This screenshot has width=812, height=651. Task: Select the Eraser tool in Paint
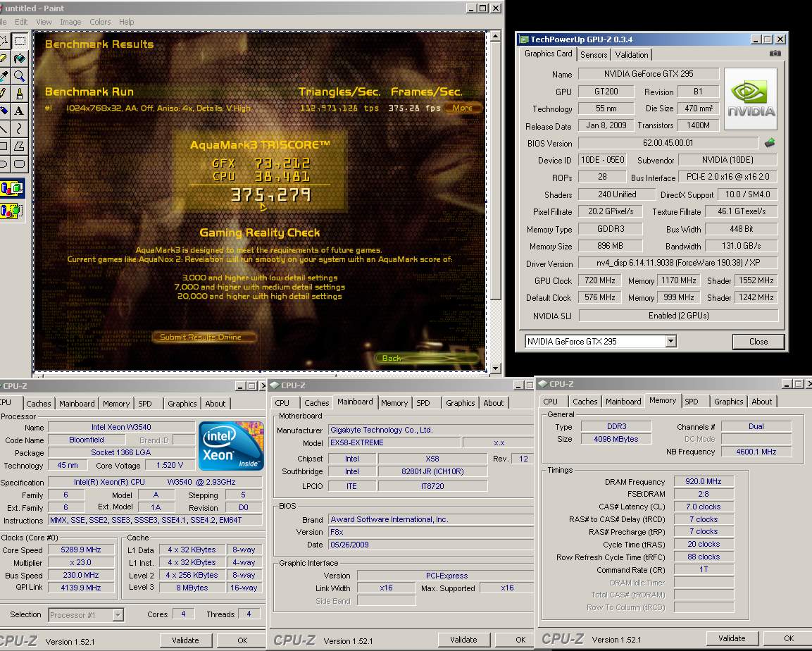pos(4,58)
